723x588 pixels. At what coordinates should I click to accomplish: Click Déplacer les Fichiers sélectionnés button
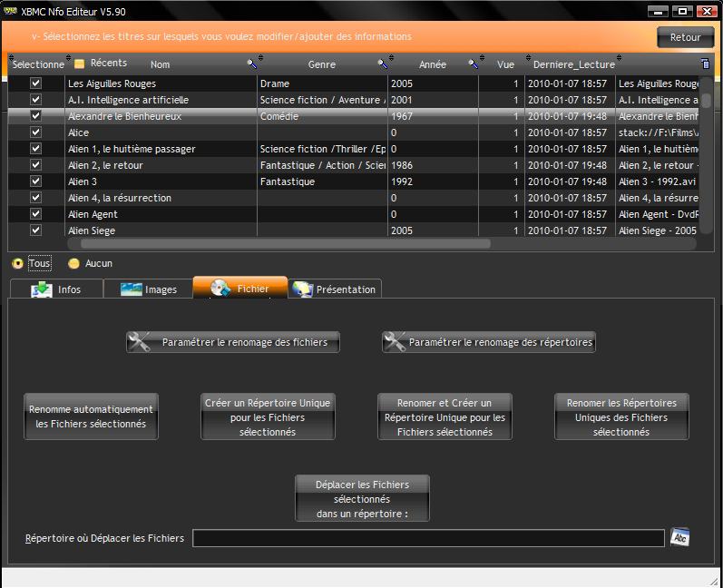[x=362, y=498]
